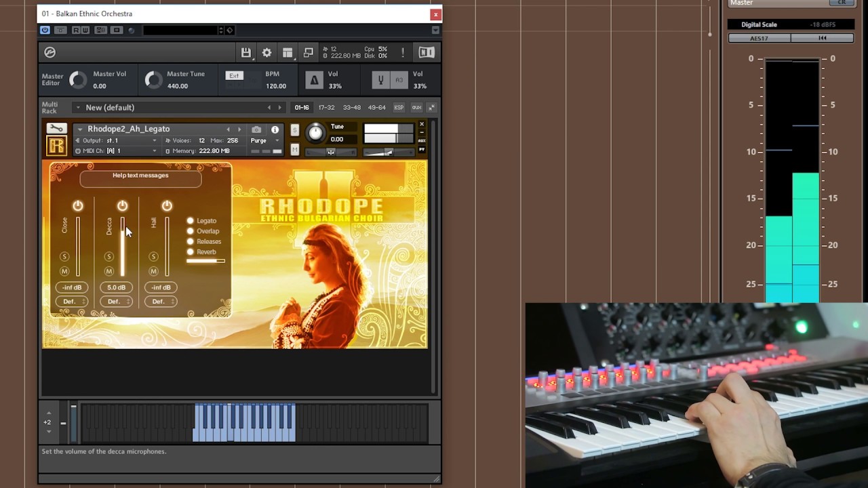Adjust the Master Vol knob

(x=78, y=80)
